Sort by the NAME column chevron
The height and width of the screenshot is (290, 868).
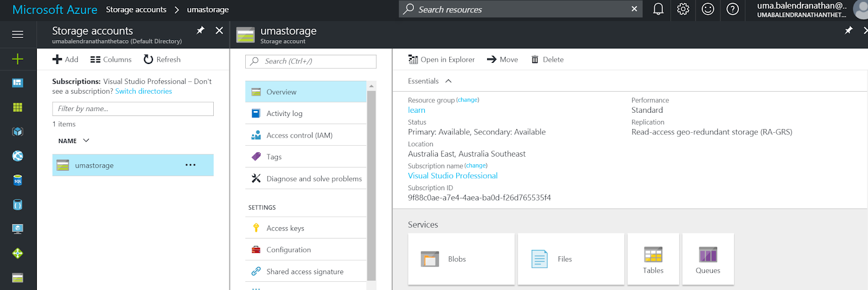(x=86, y=140)
